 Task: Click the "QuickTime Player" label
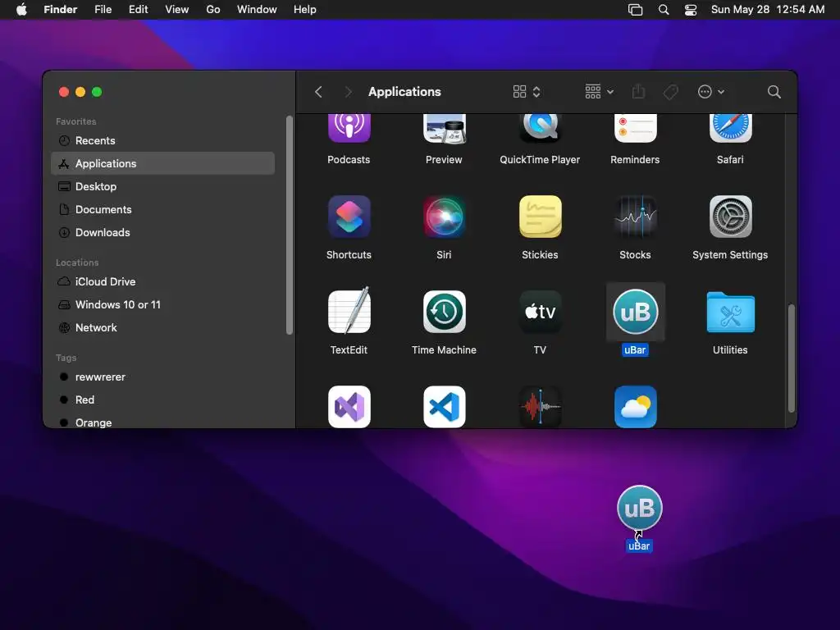point(540,160)
